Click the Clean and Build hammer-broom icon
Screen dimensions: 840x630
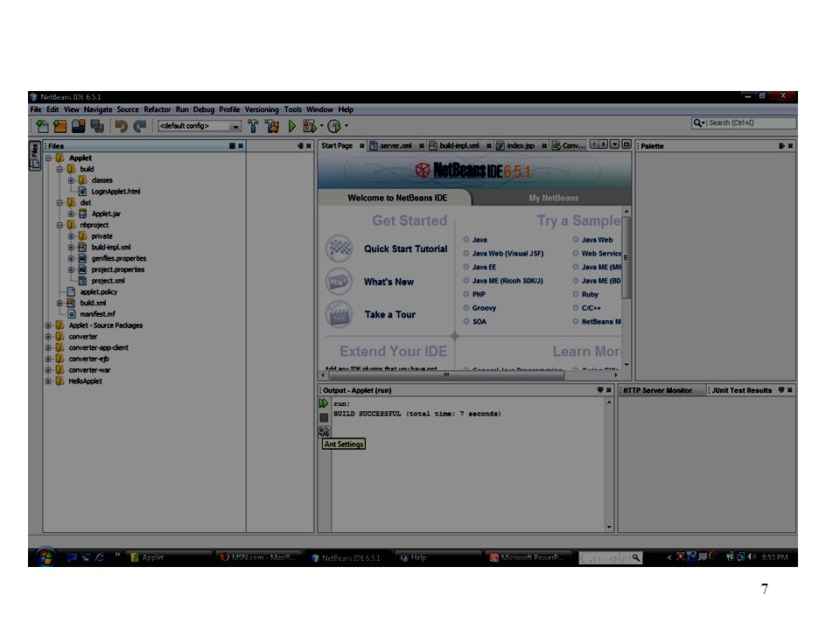(x=272, y=126)
